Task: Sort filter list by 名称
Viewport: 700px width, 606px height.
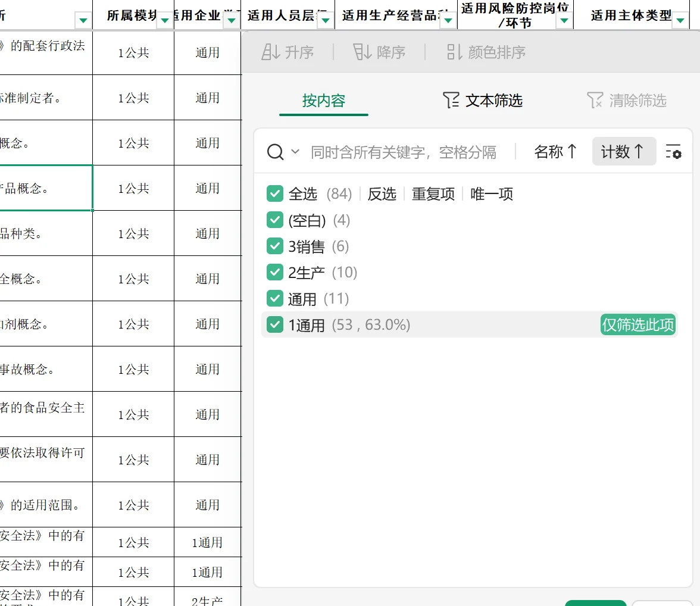Action: coord(556,151)
